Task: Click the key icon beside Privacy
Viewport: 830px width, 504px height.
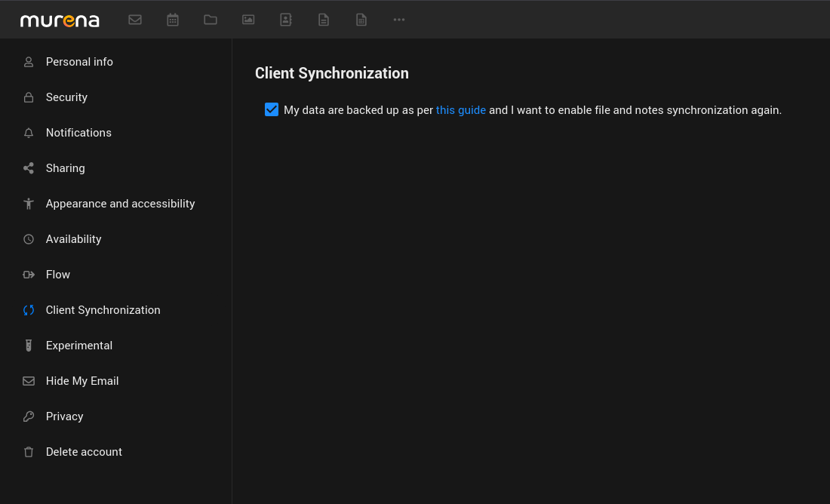Action: (29, 416)
